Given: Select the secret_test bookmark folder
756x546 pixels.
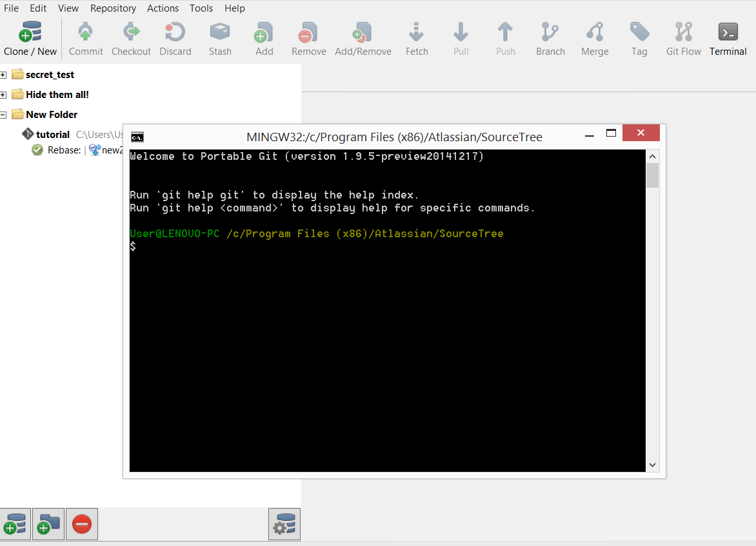Looking at the screenshot, I should pyautogui.click(x=50, y=75).
